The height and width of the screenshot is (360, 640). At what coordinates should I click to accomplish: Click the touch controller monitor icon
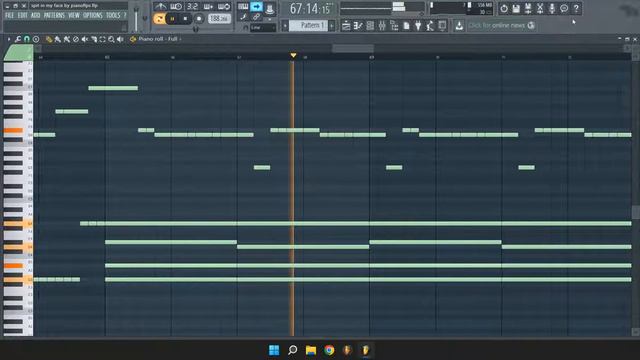click(x=442, y=26)
